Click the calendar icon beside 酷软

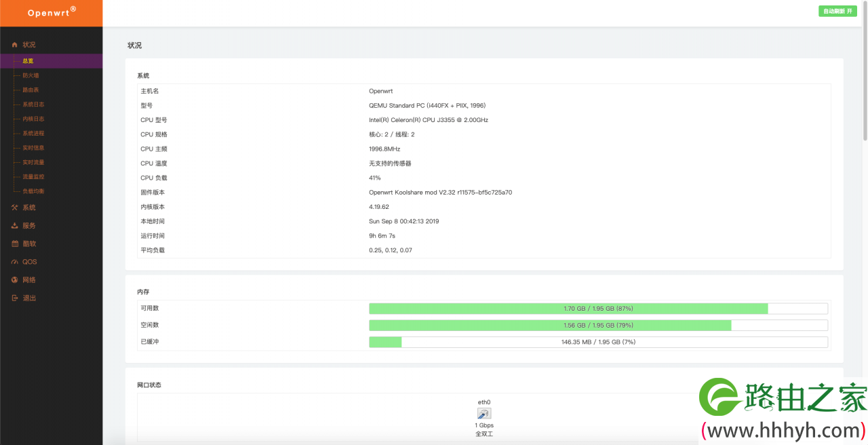click(x=14, y=244)
